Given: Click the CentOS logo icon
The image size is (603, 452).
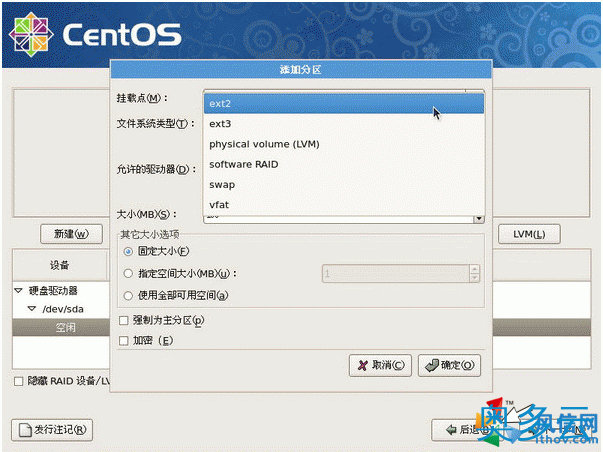Looking at the screenshot, I should point(31,34).
